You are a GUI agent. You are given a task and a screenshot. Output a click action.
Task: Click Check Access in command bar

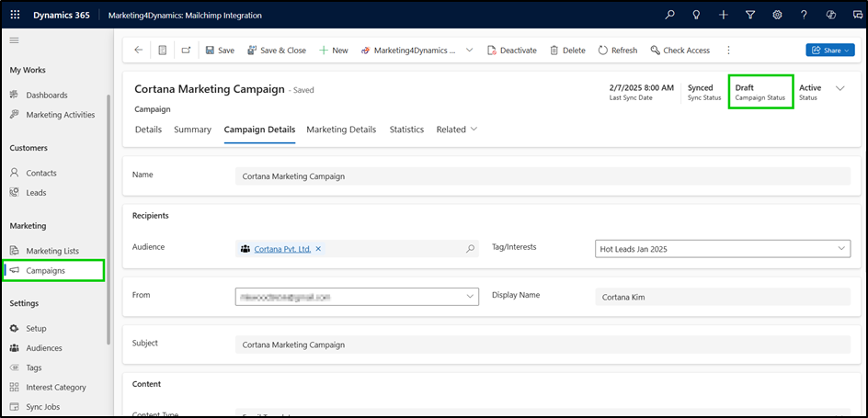(x=680, y=51)
